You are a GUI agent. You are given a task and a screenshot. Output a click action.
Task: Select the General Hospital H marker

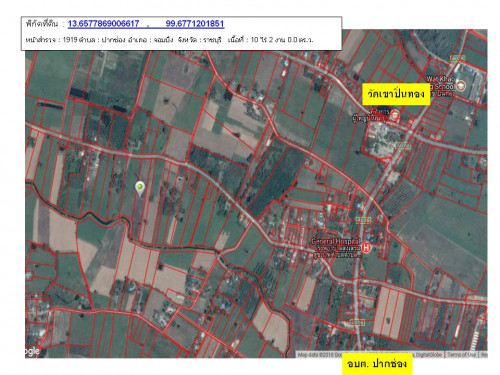pos(366,248)
